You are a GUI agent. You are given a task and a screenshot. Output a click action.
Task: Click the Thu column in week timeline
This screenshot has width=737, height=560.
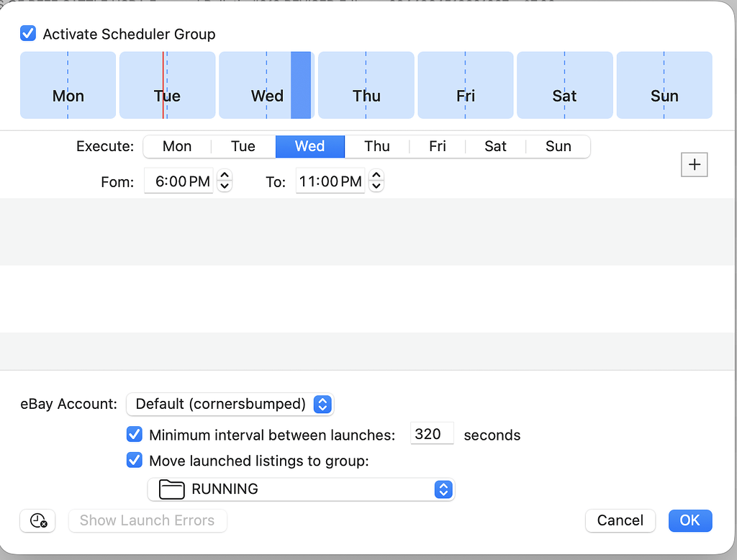click(366, 85)
